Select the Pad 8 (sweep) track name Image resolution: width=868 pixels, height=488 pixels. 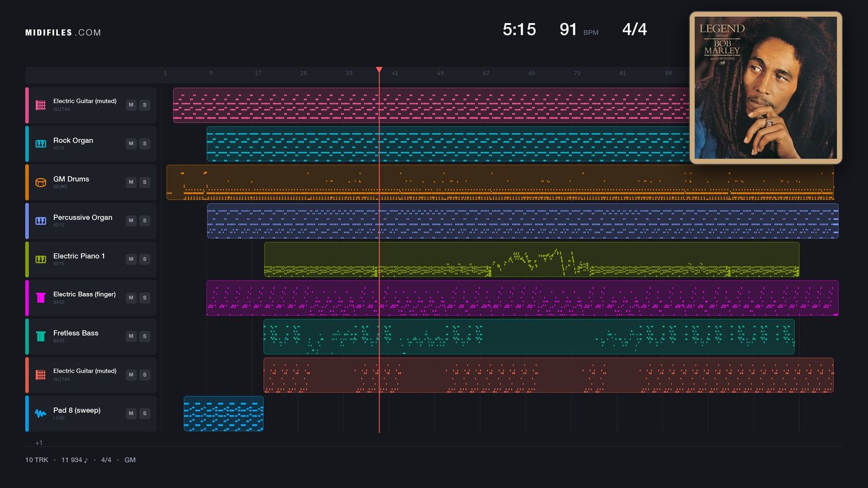pos(77,411)
